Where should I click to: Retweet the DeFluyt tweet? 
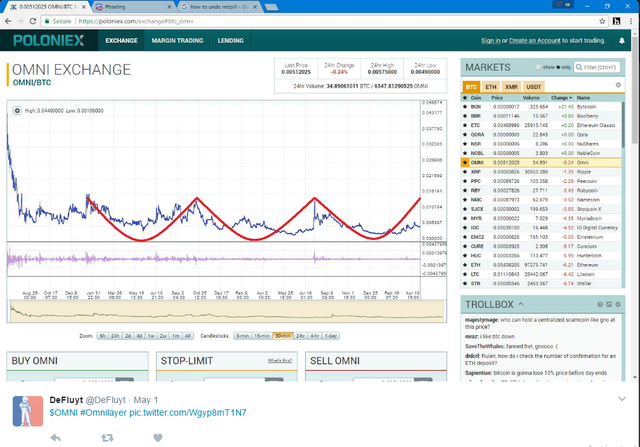click(x=107, y=438)
